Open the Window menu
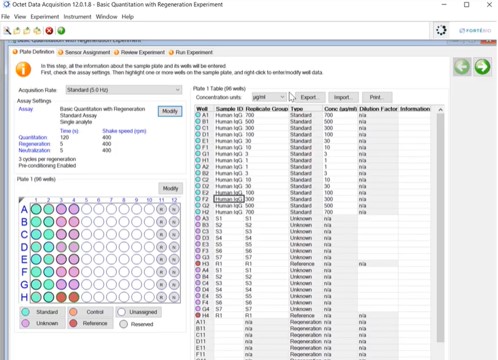The width and height of the screenshot is (498, 360). pos(106,17)
